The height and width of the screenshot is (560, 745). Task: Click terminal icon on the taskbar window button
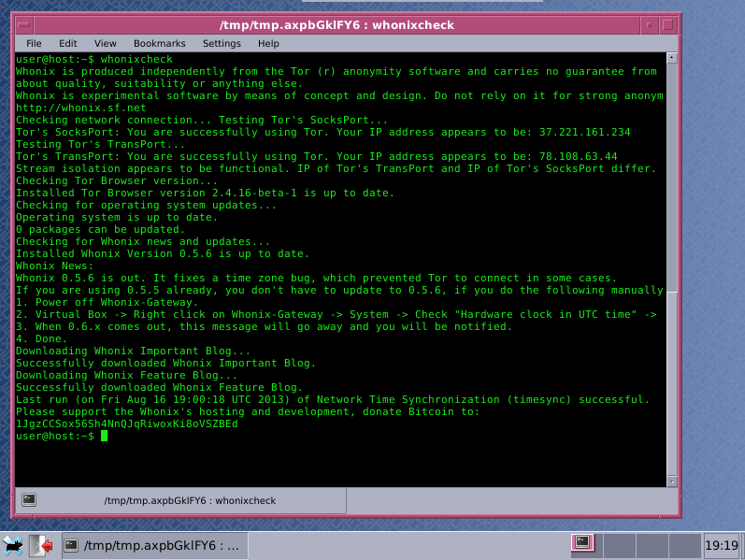(71, 545)
